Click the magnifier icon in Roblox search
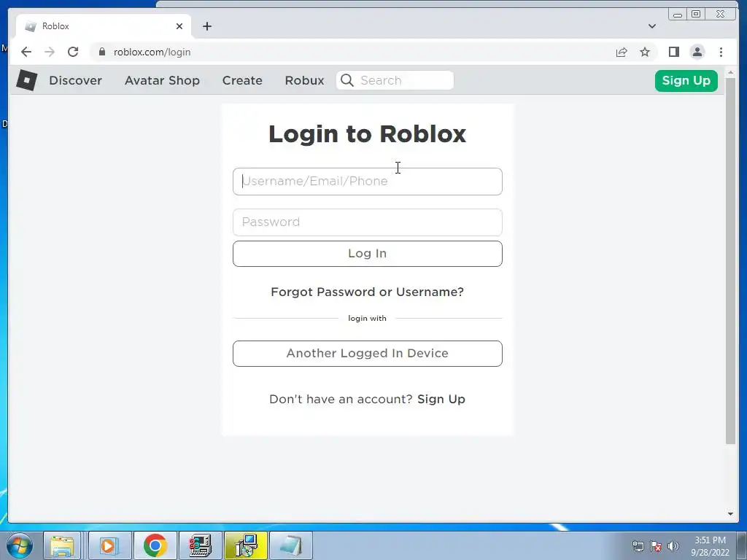This screenshot has width=747, height=560. pyautogui.click(x=347, y=80)
